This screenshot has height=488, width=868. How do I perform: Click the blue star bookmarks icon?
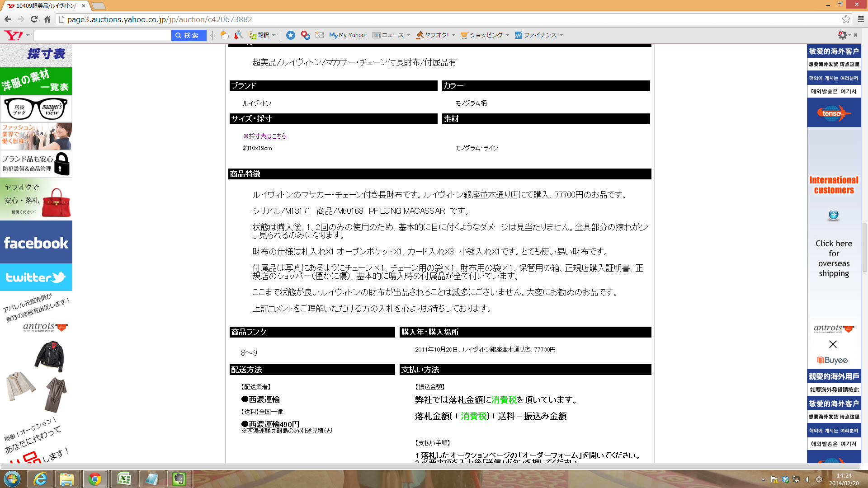pyautogui.click(x=291, y=35)
